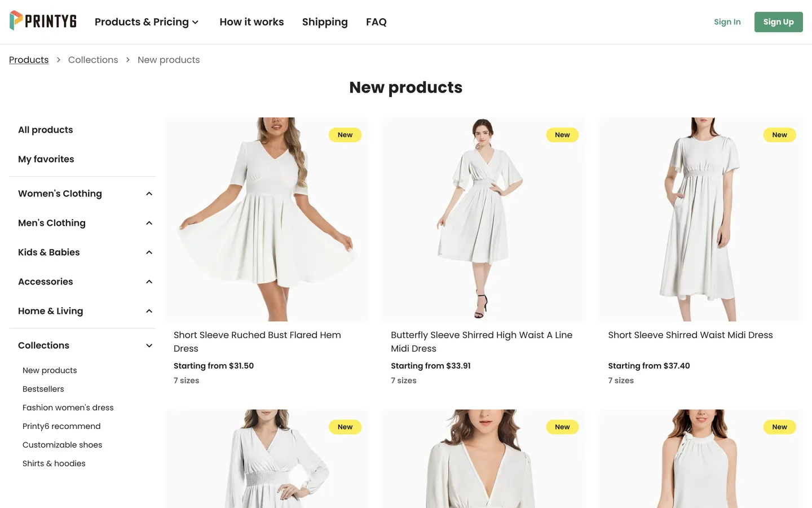Open My favorites in sidebar
812x508 pixels.
(46, 159)
